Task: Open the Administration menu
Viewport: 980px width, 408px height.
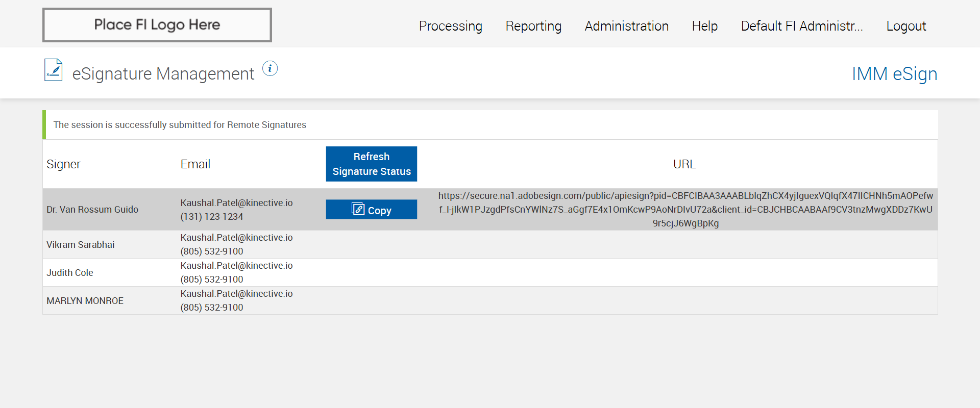Action: (x=626, y=26)
